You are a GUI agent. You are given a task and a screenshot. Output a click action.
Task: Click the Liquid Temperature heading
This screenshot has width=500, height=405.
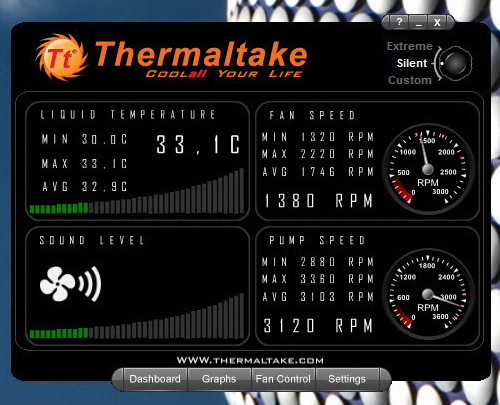128,115
